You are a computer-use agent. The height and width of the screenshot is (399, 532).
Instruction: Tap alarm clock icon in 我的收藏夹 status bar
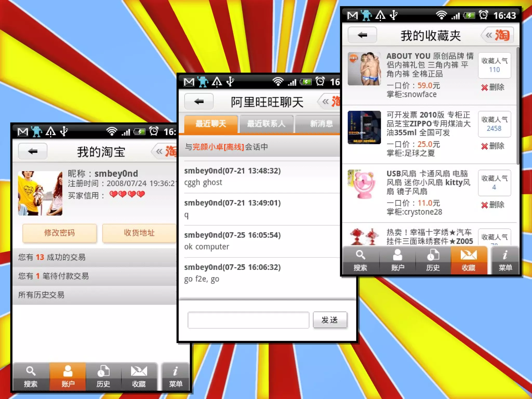tap(484, 15)
